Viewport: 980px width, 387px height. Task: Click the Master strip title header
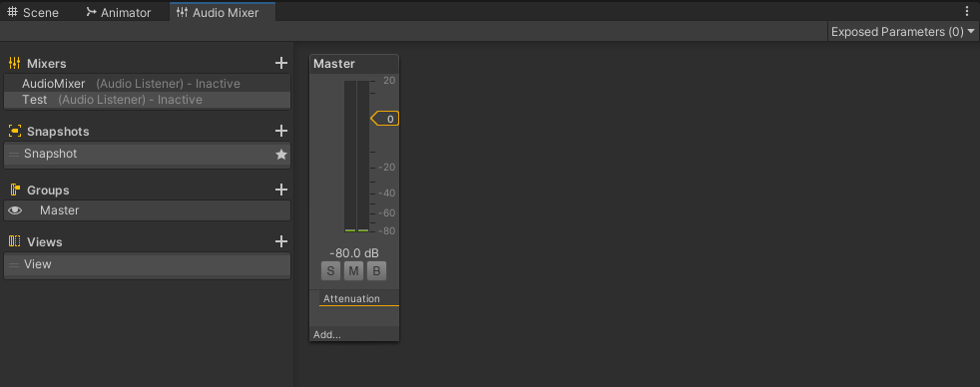tap(354, 64)
